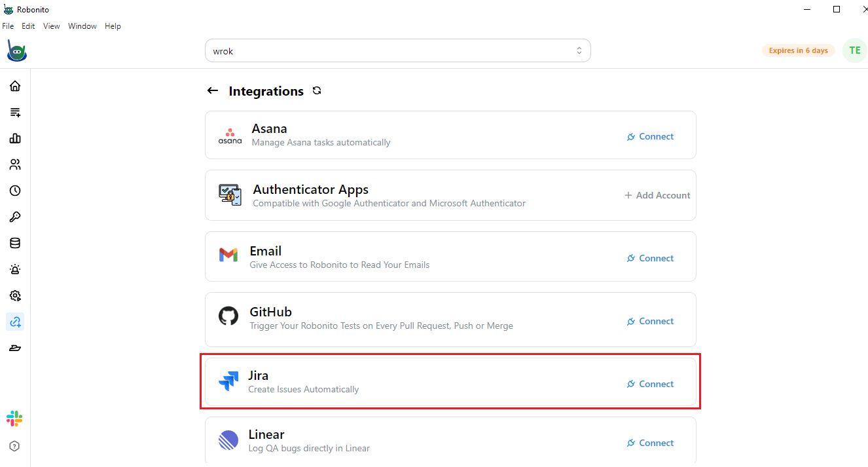Open the File menu
This screenshot has width=868, height=467.
click(8, 26)
